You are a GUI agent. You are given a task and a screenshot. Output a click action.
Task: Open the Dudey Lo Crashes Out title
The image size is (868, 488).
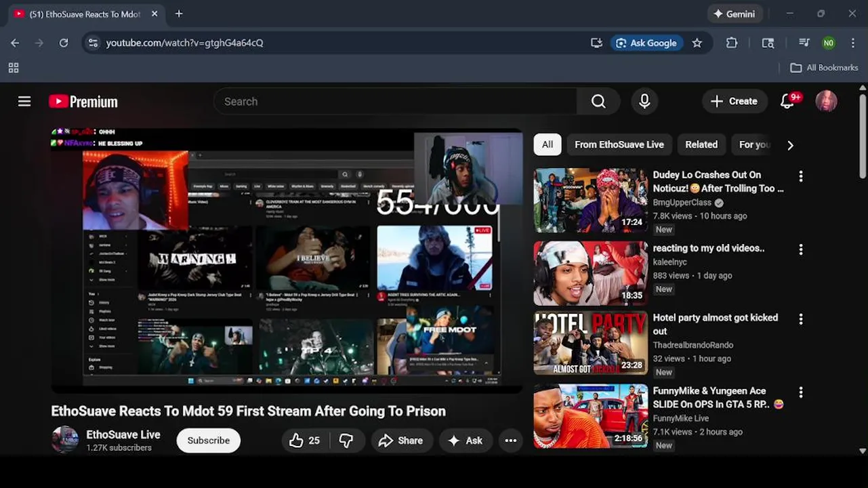tap(718, 182)
